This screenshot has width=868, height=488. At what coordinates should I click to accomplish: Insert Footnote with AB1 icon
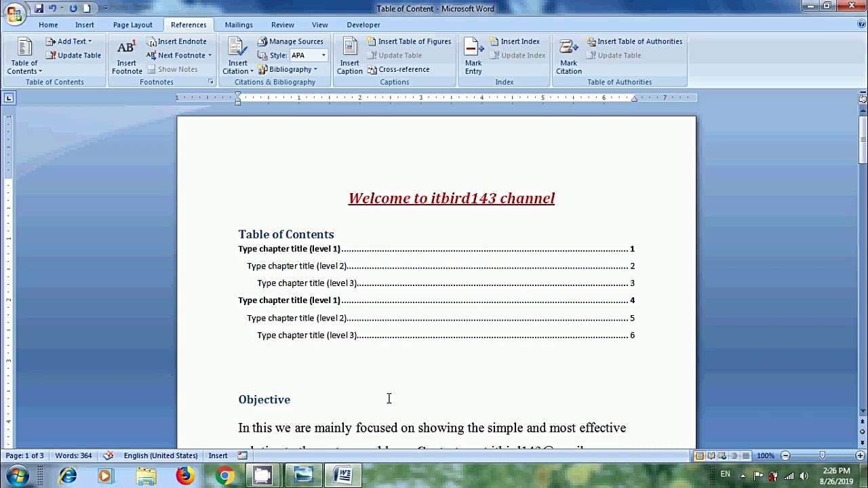(127, 56)
